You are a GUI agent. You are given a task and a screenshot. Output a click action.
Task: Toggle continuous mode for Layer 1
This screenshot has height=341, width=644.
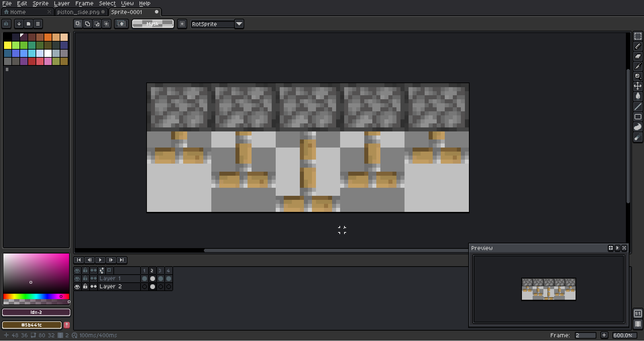click(94, 279)
